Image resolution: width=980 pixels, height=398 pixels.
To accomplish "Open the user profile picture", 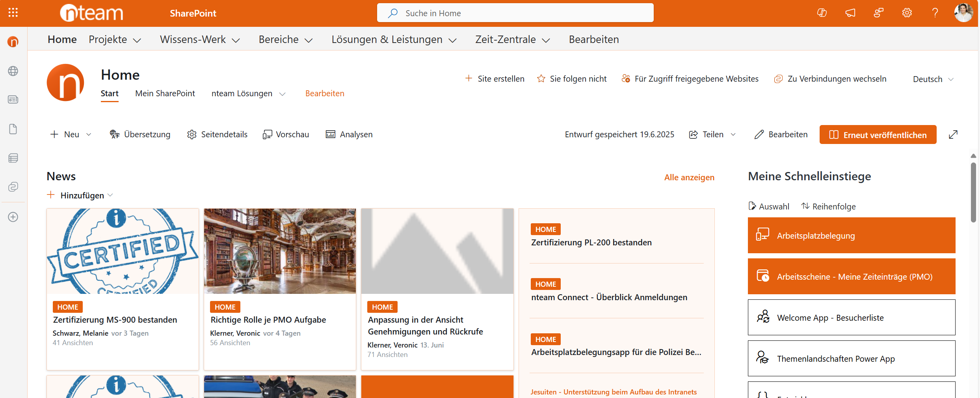I will (x=963, y=13).
